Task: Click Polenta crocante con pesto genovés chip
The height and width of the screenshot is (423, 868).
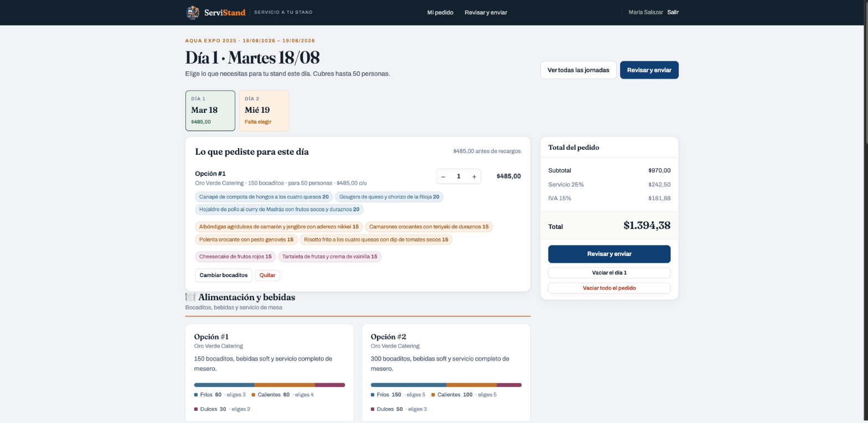Action: pos(246,239)
